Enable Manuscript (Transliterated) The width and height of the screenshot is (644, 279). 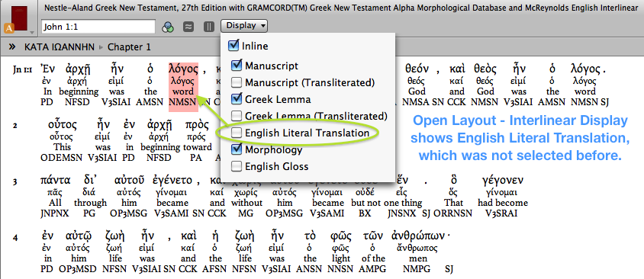(x=237, y=82)
